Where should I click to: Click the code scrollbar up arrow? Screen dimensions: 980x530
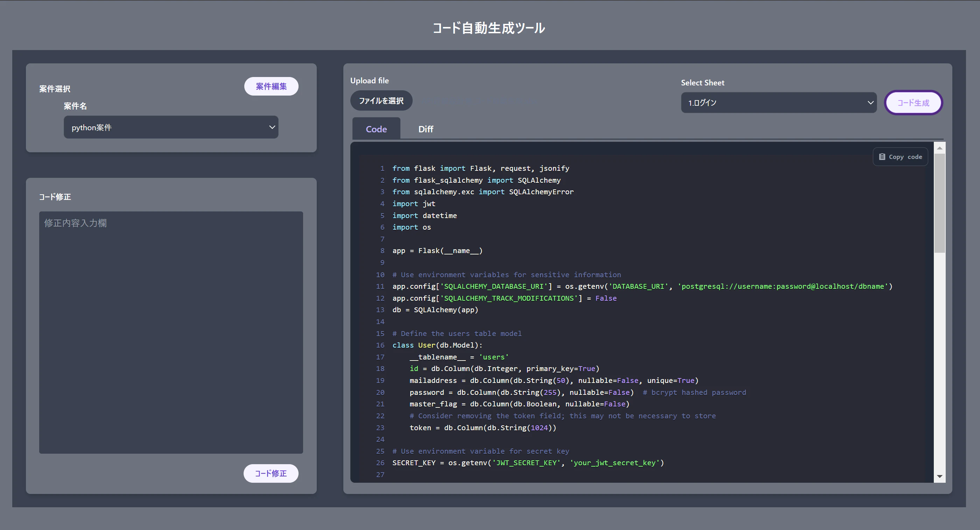click(x=939, y=148)
